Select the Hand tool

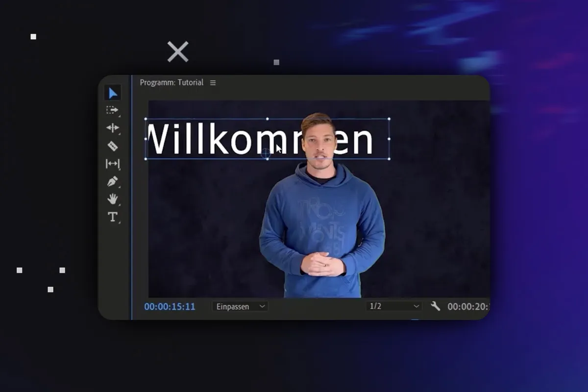[113, 199]
